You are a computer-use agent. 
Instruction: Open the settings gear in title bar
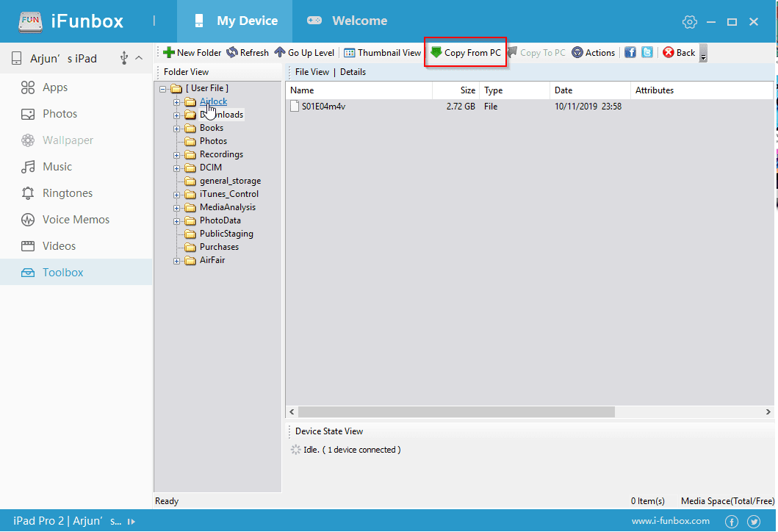pyautogui.click(x=690, y=22)
